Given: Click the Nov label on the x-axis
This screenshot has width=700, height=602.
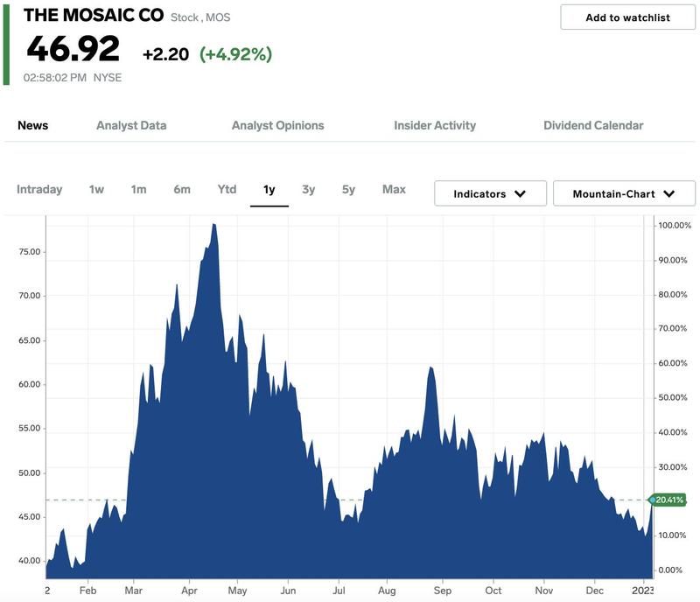Looking at the screenshot, I should pos(543,591).
